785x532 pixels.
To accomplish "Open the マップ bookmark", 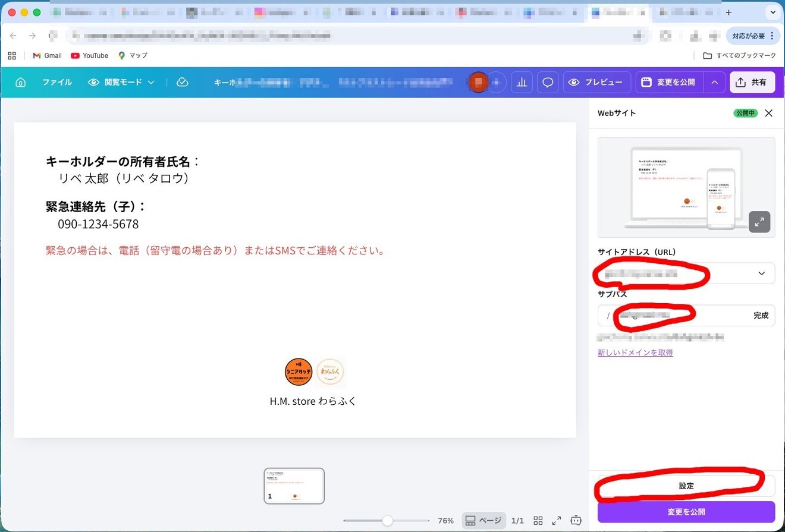I will coord(133,55).
